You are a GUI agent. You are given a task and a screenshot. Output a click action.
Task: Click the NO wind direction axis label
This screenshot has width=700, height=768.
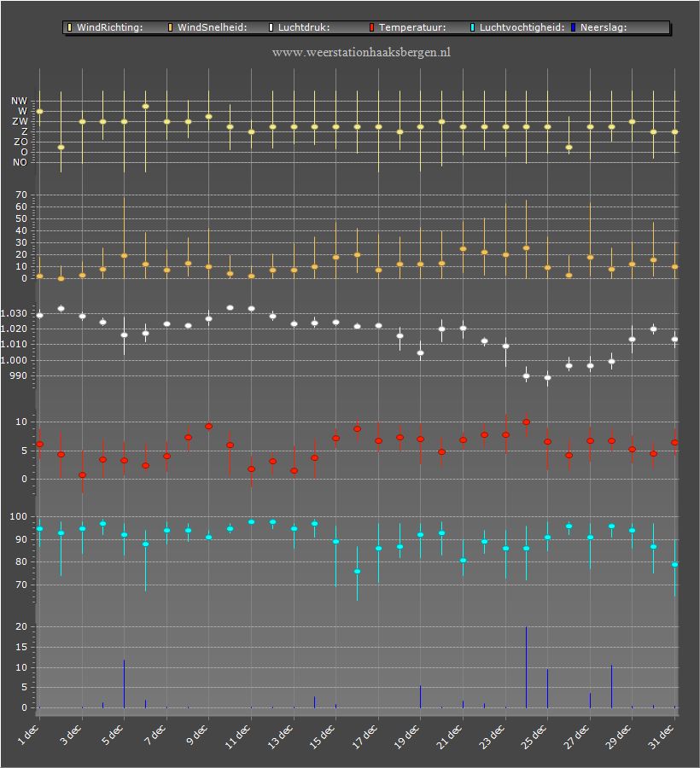click(20, 163)
